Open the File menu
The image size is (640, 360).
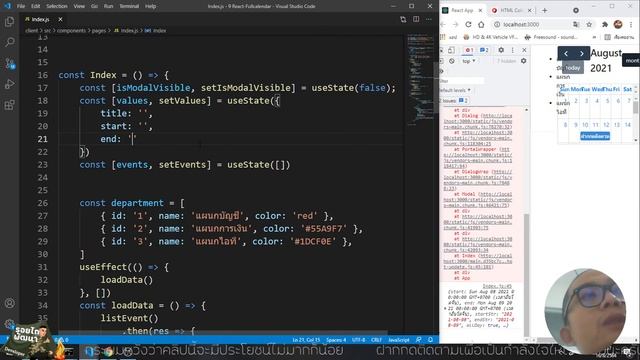click(21, 6)
